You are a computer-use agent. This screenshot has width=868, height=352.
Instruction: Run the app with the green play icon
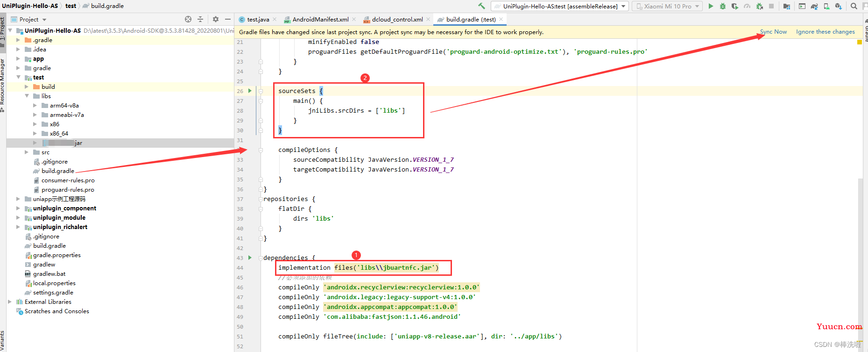(x=711, y=6)
